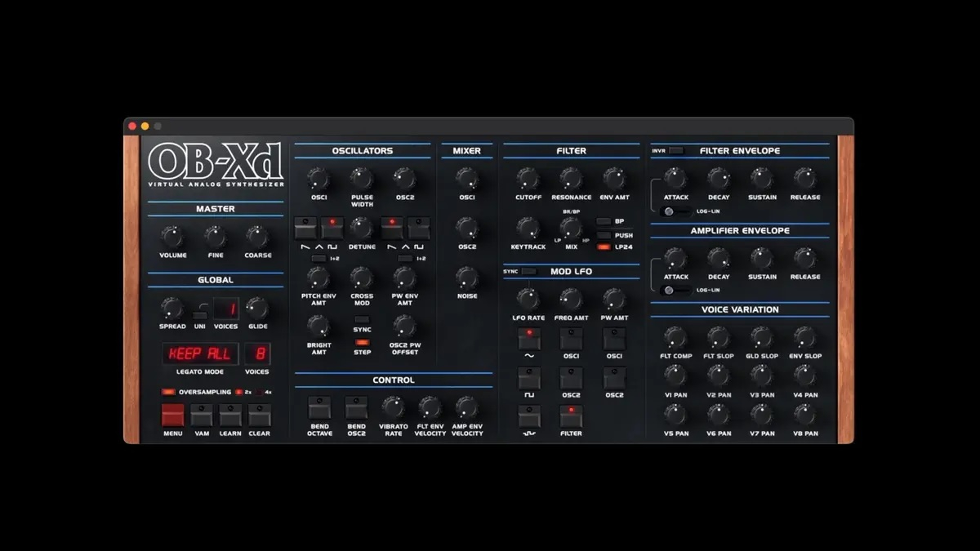980x551 pixels.
Task: Open the Voices display showing 8
Action: 258,354
